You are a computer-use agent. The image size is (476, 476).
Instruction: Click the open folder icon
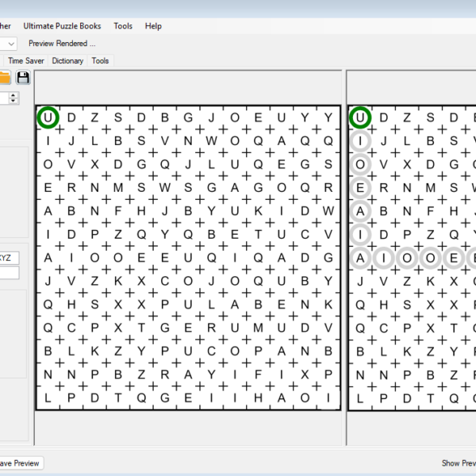tap(5, 77)
